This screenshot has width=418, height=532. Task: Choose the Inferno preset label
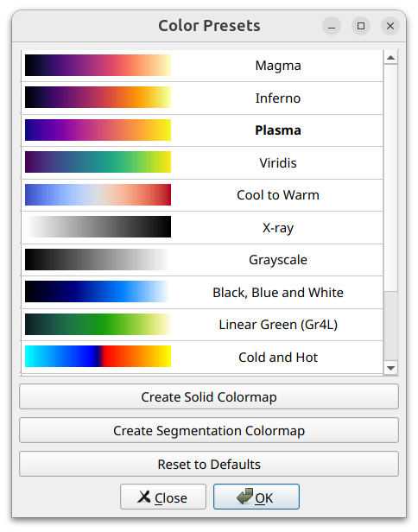[x=278, y=98]
